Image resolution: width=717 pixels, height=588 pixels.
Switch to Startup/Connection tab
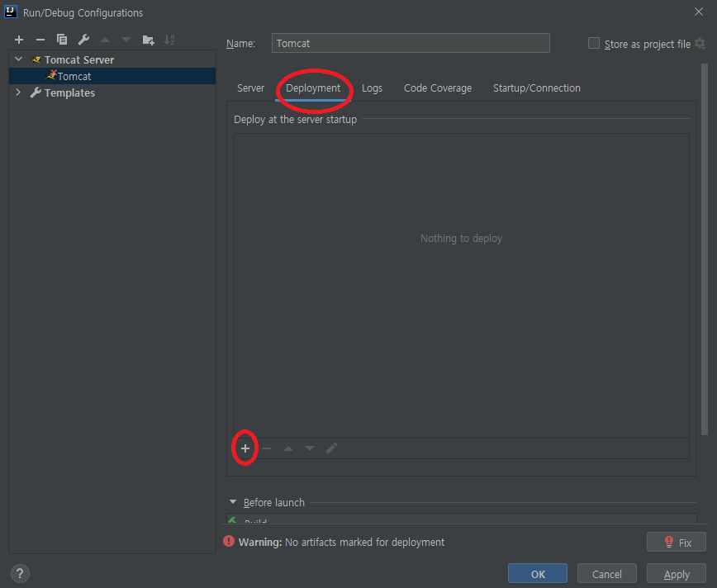pos(537,88)
